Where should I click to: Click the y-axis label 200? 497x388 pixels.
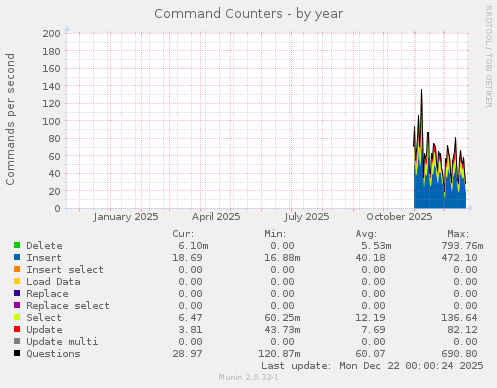coord(51,33)
